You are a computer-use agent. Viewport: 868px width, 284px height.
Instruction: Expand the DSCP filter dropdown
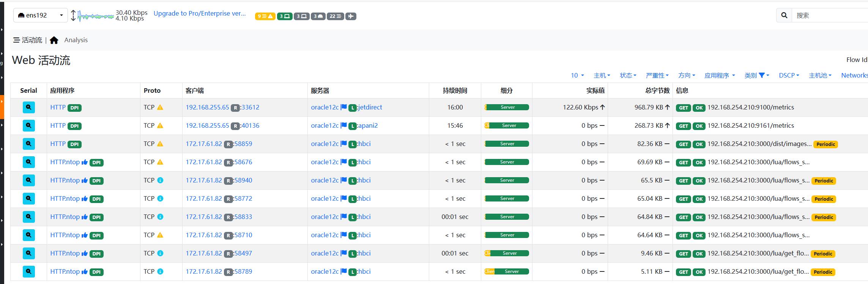(x=789, y=75)
